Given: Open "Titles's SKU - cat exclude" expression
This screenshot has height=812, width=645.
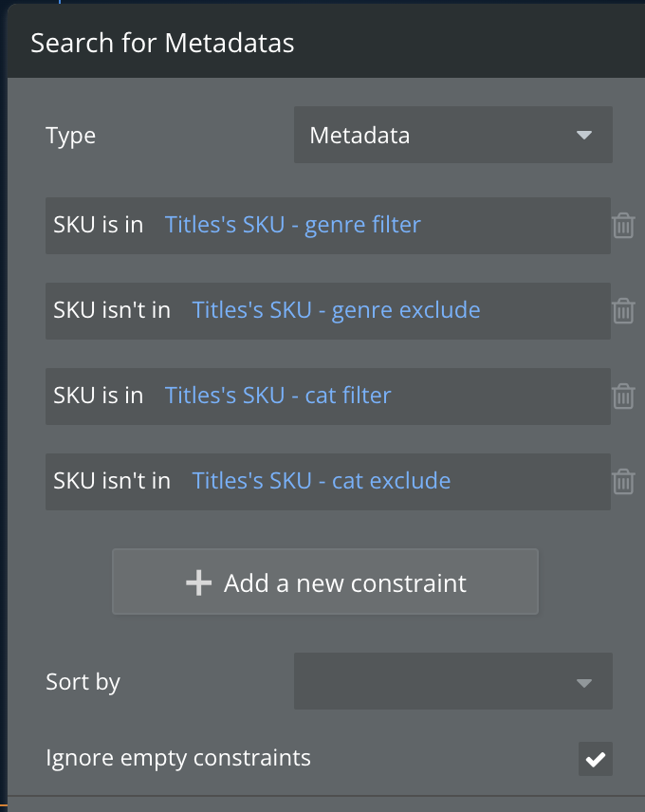Looking at the screenshot, I should coord(322,481).
